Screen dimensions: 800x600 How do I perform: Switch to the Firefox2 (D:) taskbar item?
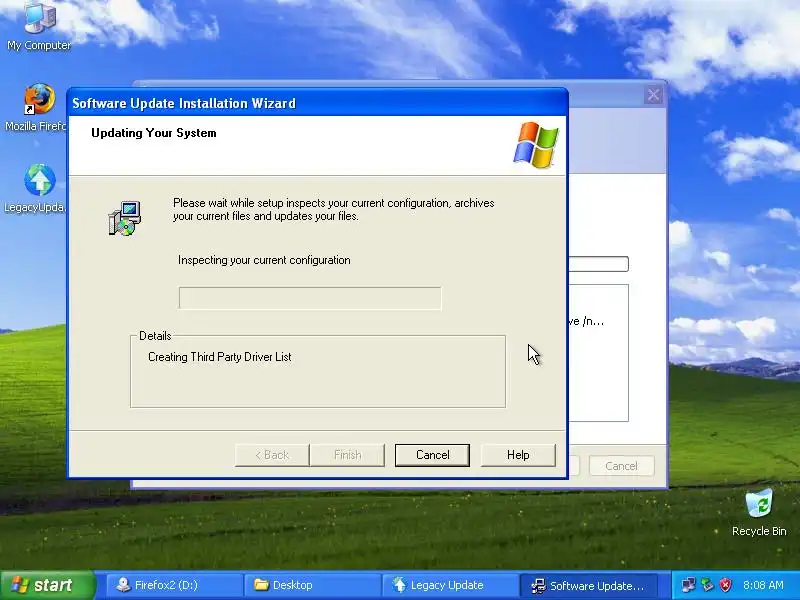(x=174, y=585)
